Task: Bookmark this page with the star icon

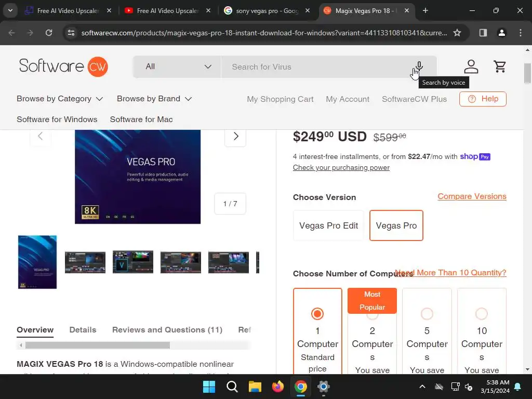Action: point(457,33)
